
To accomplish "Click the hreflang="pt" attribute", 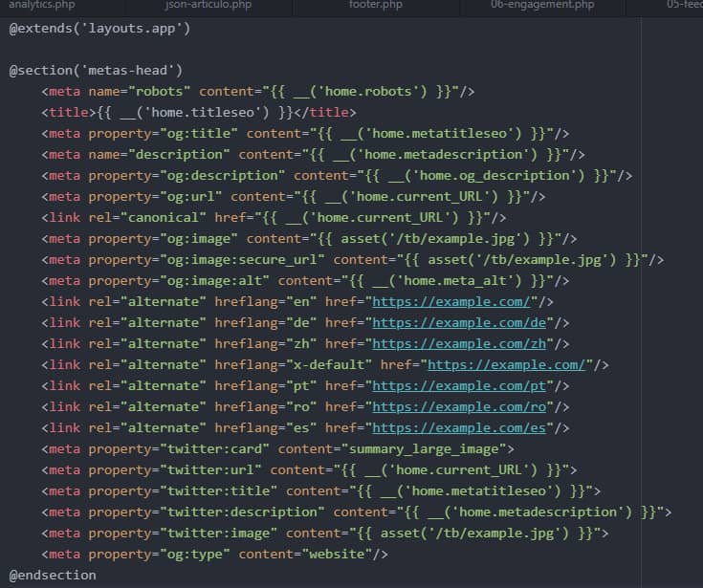I will pos(266,386).
